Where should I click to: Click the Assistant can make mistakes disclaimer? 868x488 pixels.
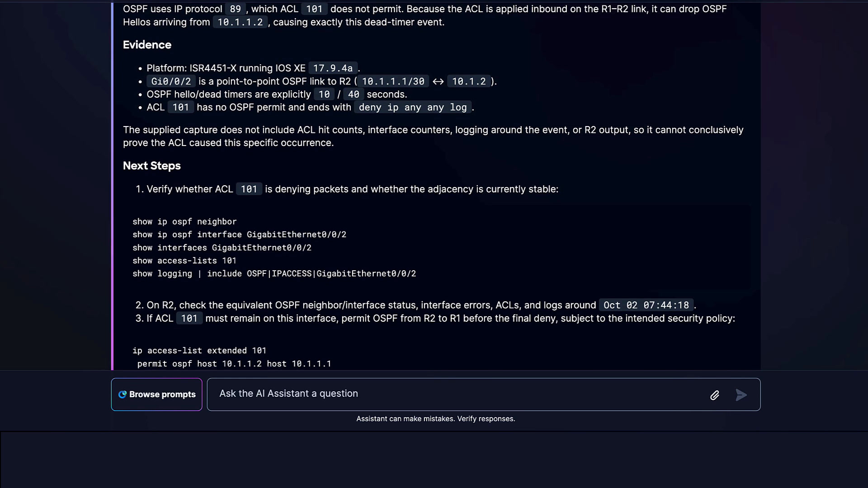[436, 419]
